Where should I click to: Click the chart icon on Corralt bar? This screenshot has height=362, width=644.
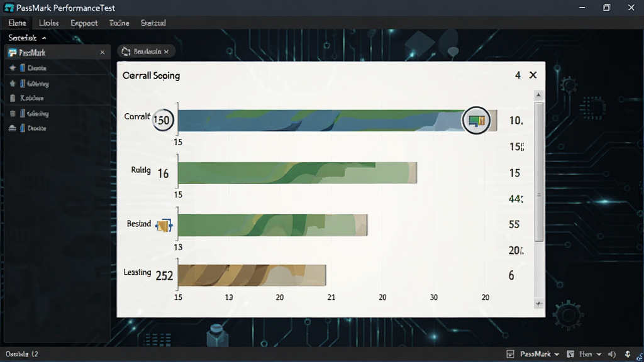(x=477, y=121)
